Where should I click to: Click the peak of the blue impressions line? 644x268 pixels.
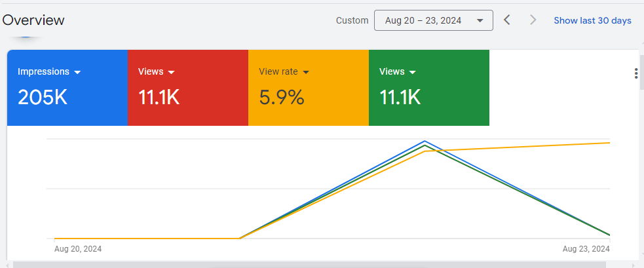[425, 141]
